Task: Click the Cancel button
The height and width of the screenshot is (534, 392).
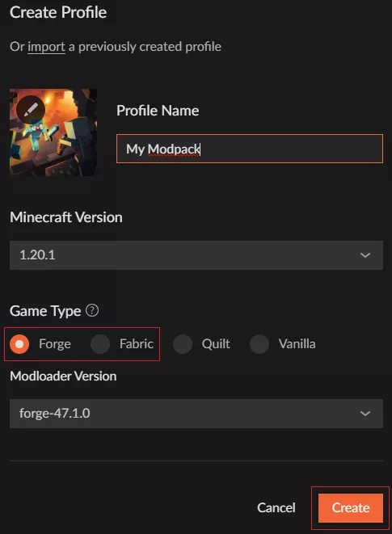Action: 276,508
